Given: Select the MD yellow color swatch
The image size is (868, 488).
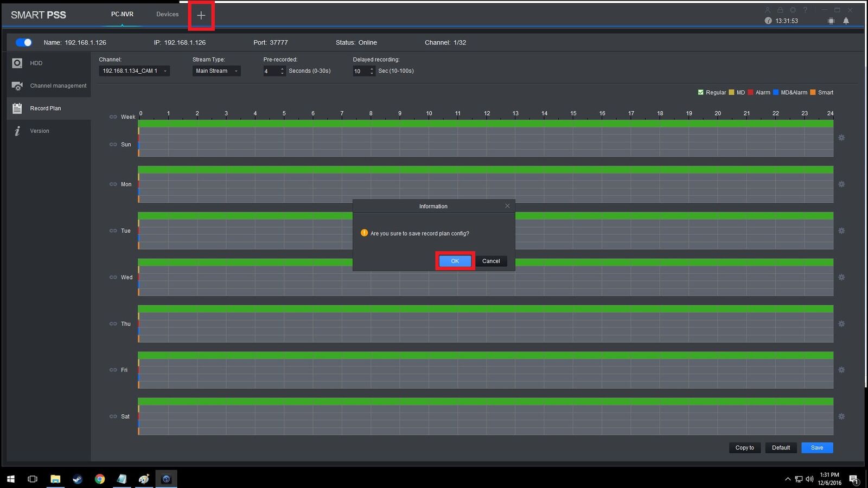Looking at the screenshot, I should click(731, 93).
